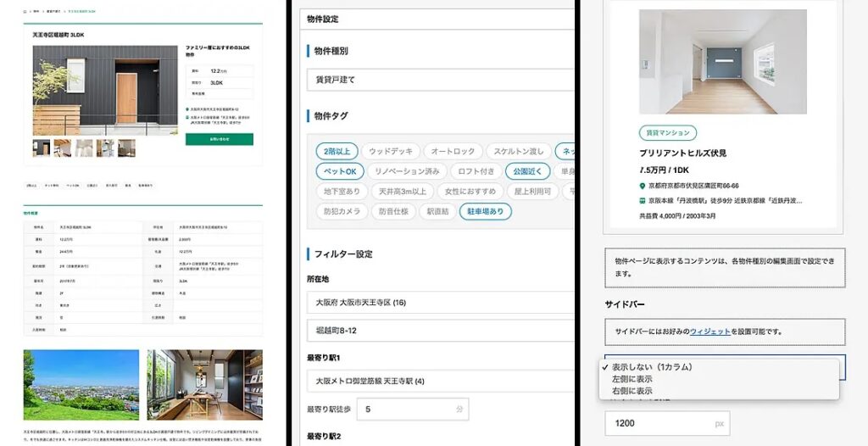Click the sidebar display select box
868x446 pixels.
point(725,367)
